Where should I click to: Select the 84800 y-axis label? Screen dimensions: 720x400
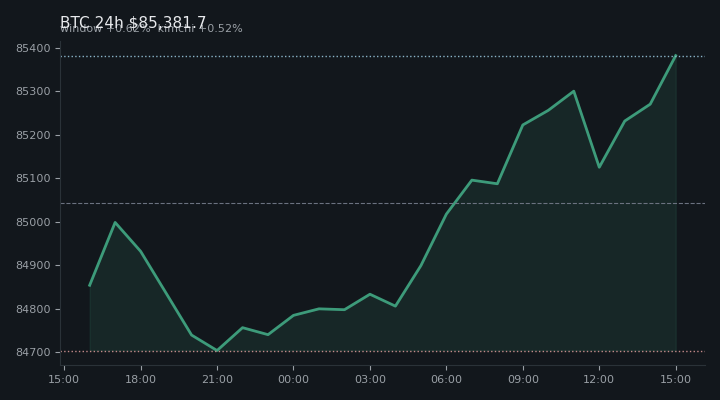coord(33,309)
